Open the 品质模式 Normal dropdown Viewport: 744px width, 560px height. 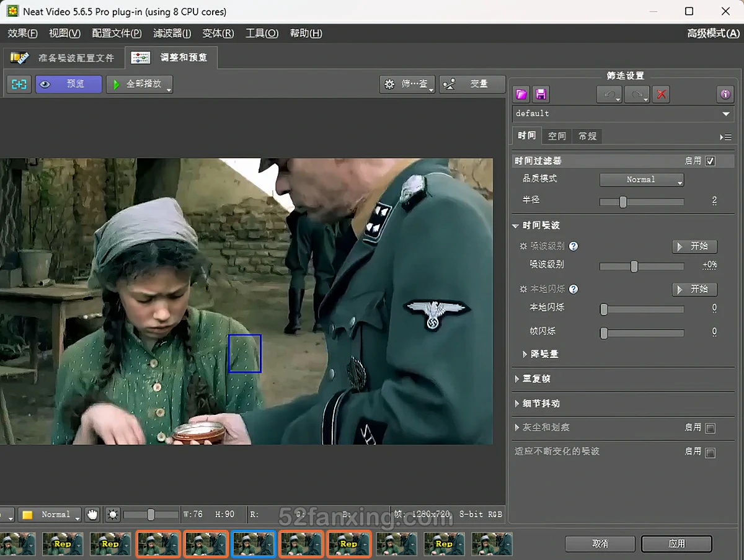coord(642,180)
